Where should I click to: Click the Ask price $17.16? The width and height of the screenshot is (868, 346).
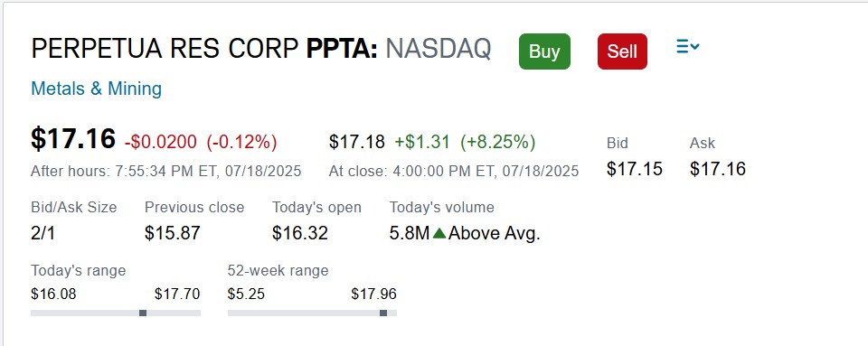[x=717, y=169]
